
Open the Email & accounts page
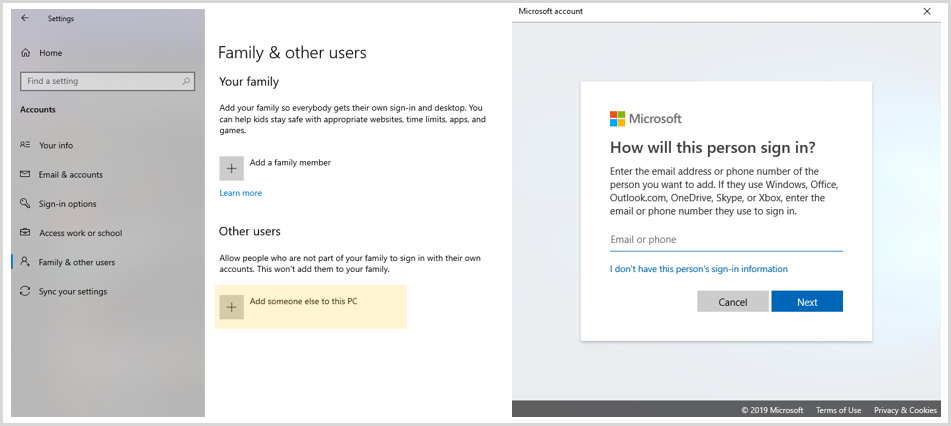[x=71, y=174]
